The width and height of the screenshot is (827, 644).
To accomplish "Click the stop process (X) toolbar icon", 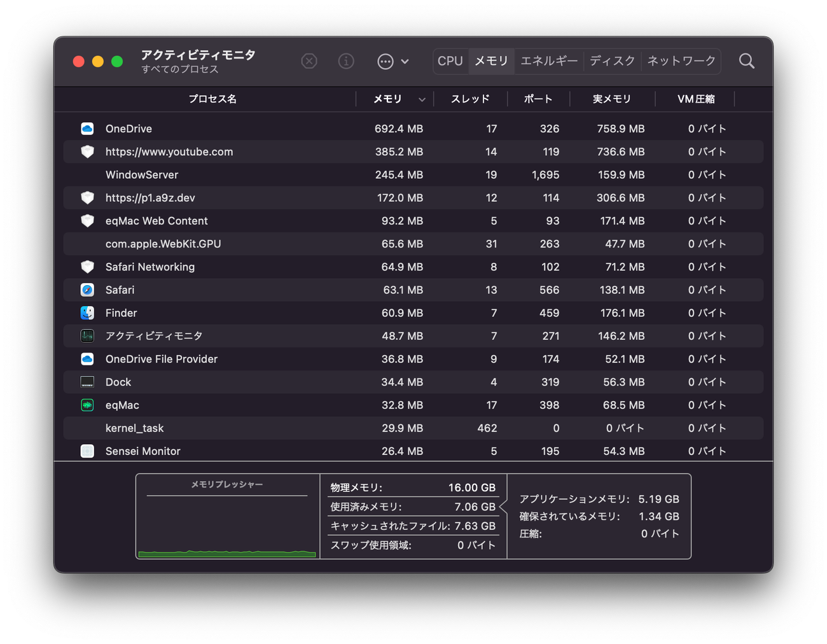I will tap(309, 61).
